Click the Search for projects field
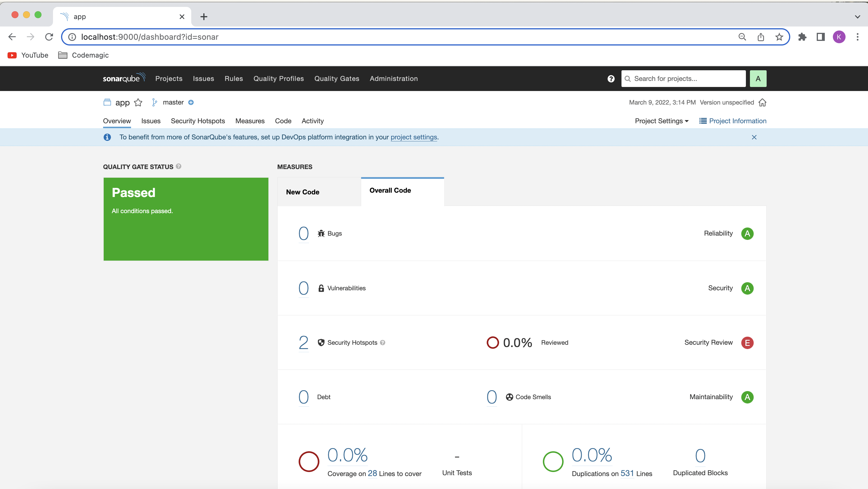Screen dimensions: 868x489 point(684,79)
